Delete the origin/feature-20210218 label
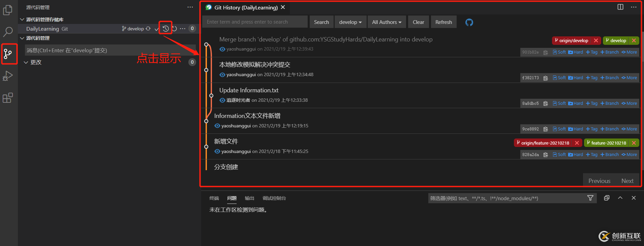Image resolution: width=644 pixels, height=246 pixels. point(577,143)
